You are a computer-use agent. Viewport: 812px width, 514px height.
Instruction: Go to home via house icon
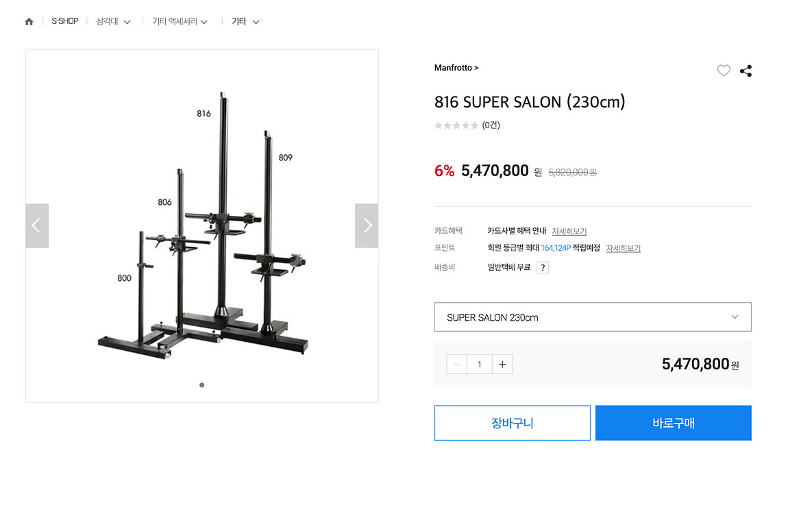pyautogui.click(x=29, y=22)
